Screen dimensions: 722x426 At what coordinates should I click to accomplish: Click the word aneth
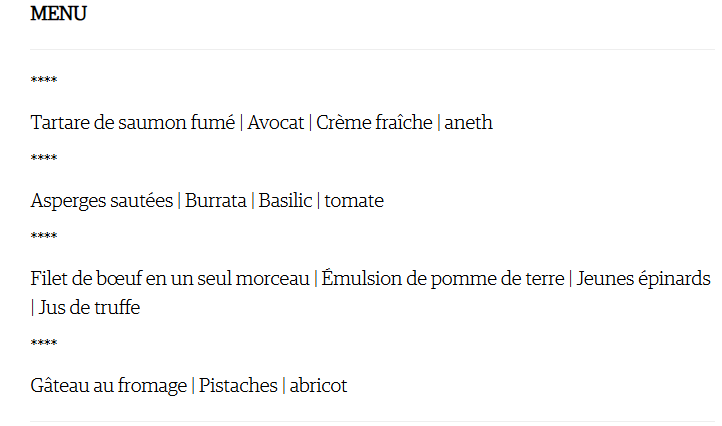[468, 123]
